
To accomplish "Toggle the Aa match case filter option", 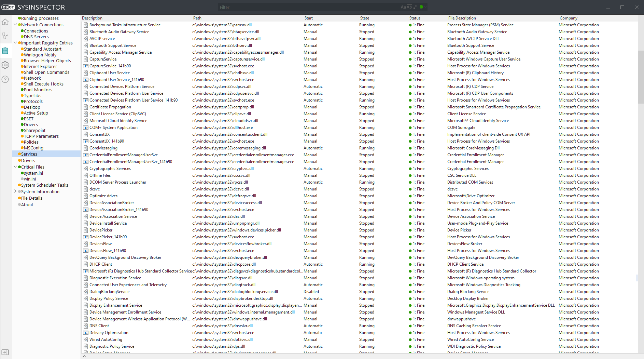I will click(403, 7).
